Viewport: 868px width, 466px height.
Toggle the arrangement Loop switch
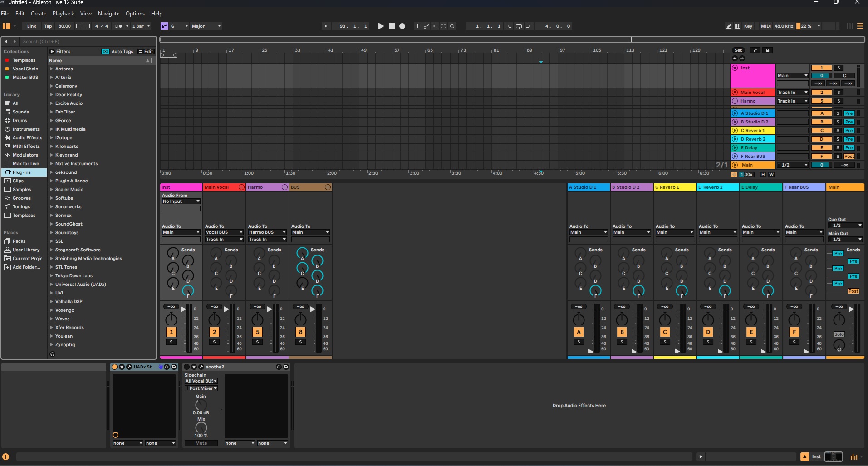pyautogui.click(x=519, y=26)
